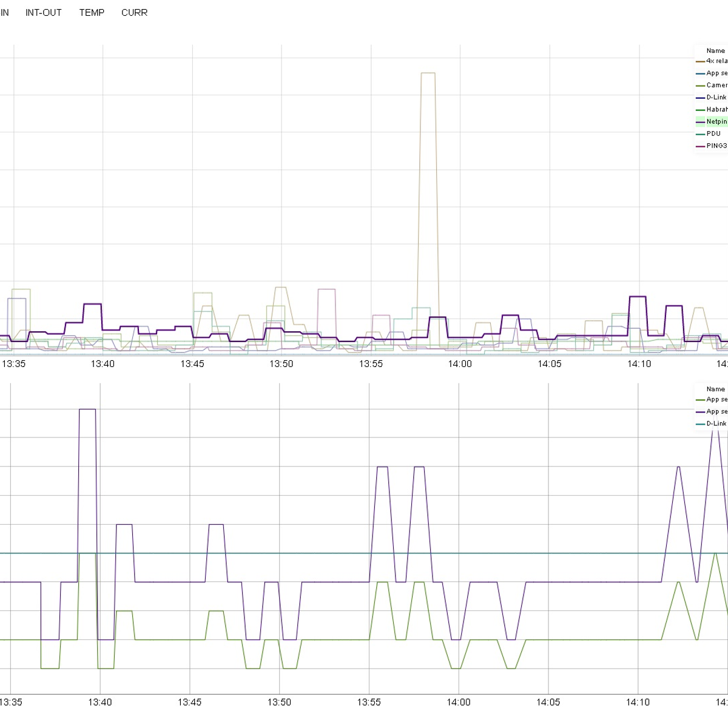This screenshot has width=728, height=728.
Task: Click the 14:00 time label on top chart
Action: [x=460, y=364]
